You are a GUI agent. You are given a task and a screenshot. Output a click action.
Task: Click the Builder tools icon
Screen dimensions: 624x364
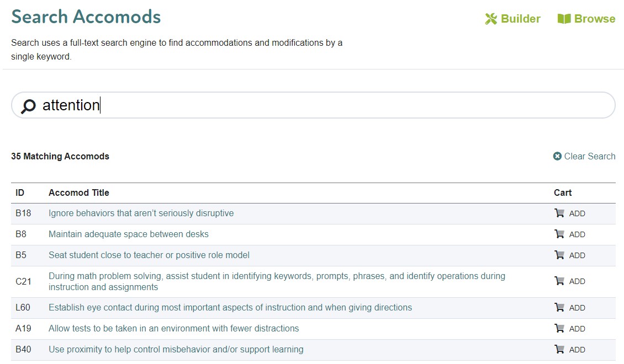(491, 19)
